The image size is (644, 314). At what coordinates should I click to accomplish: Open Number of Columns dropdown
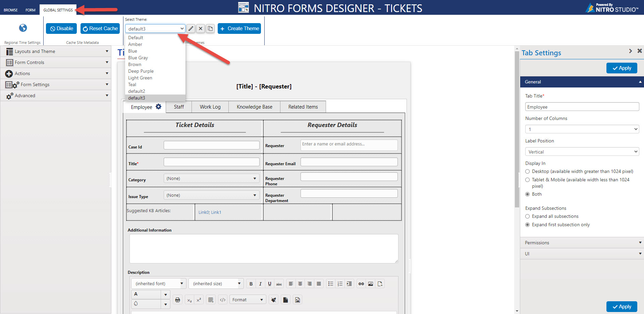coord(582,129)
